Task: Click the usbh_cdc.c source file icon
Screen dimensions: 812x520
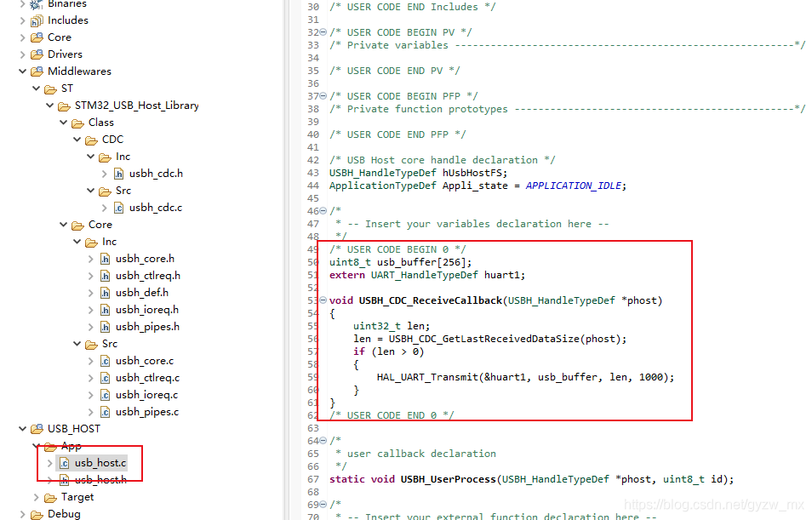Action: [120, 207]
